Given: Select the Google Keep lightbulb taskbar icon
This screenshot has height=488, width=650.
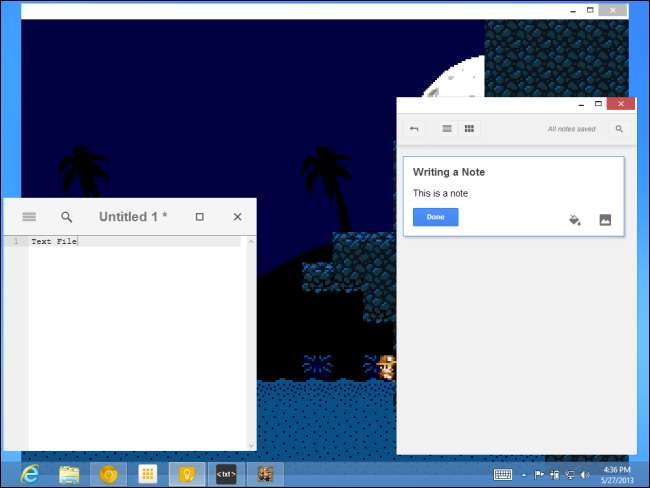Looking at the screenshot, I should 186,473.
